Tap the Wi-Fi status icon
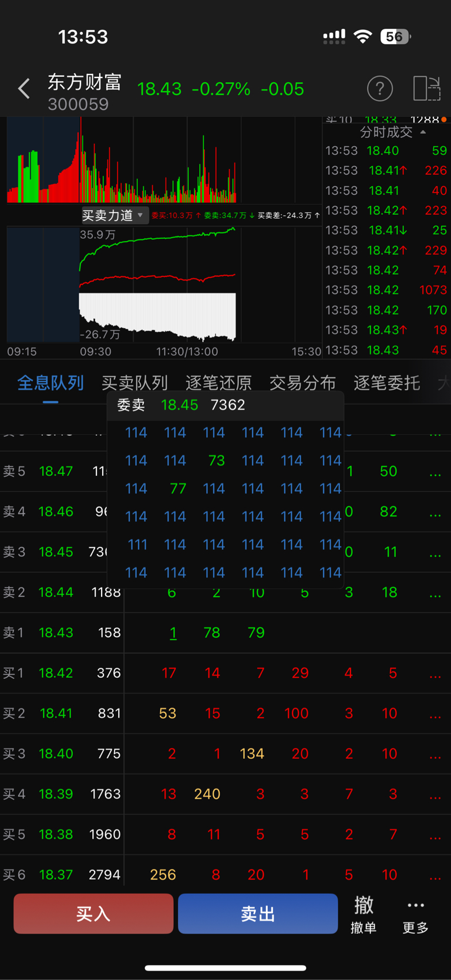The image size is (451, 980). point(363,37)
